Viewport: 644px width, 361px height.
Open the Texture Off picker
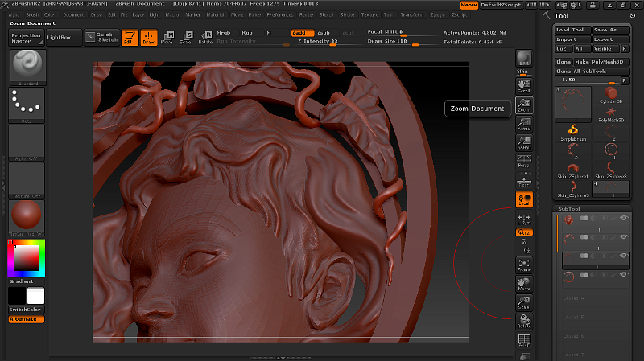(27, 180)
